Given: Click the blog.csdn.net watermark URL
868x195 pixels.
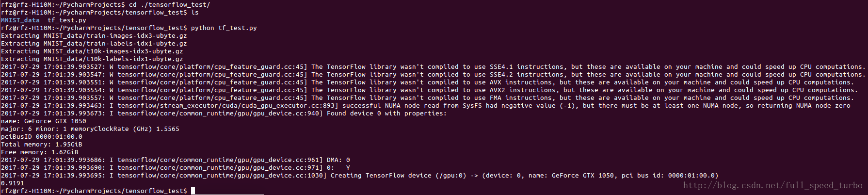Looking at the screenshot, I should (772, 185).
